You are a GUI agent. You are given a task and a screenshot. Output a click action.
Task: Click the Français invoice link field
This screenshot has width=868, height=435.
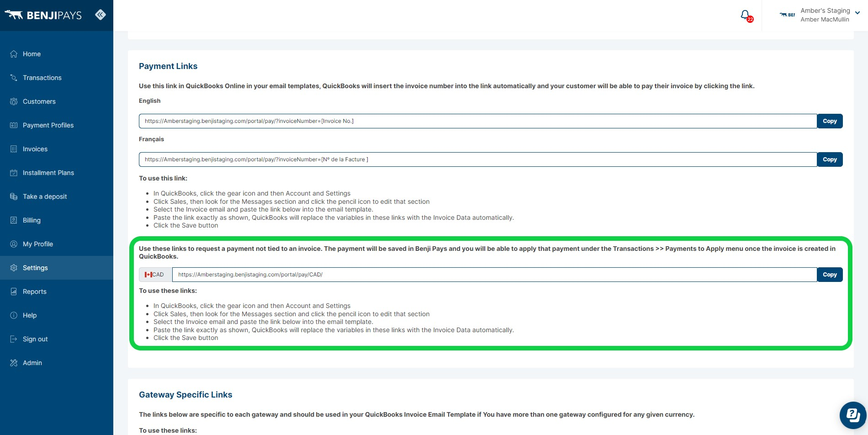point(478,159)
